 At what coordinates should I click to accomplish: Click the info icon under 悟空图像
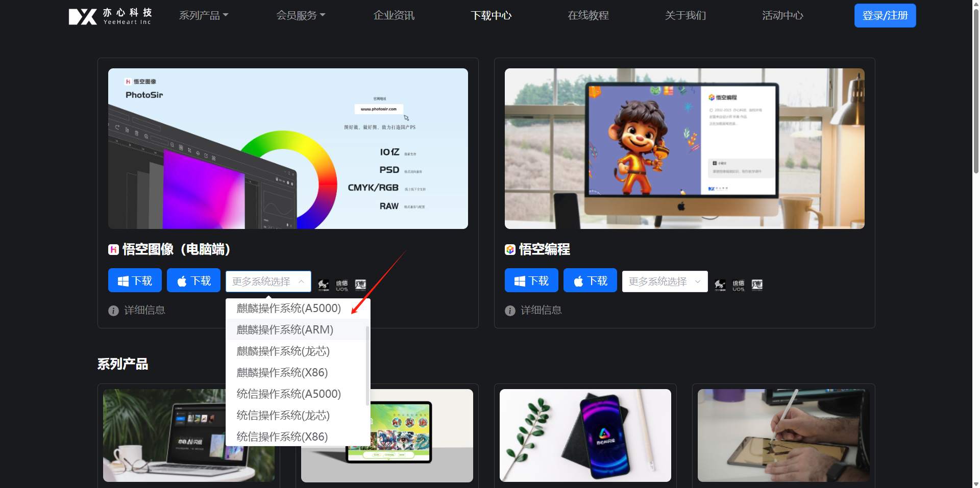click(x=113, y=311)
